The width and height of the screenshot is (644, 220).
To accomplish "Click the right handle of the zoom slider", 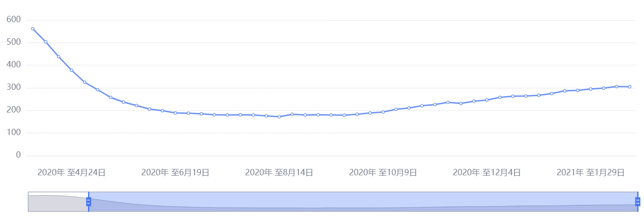I will tap(638, 201).
